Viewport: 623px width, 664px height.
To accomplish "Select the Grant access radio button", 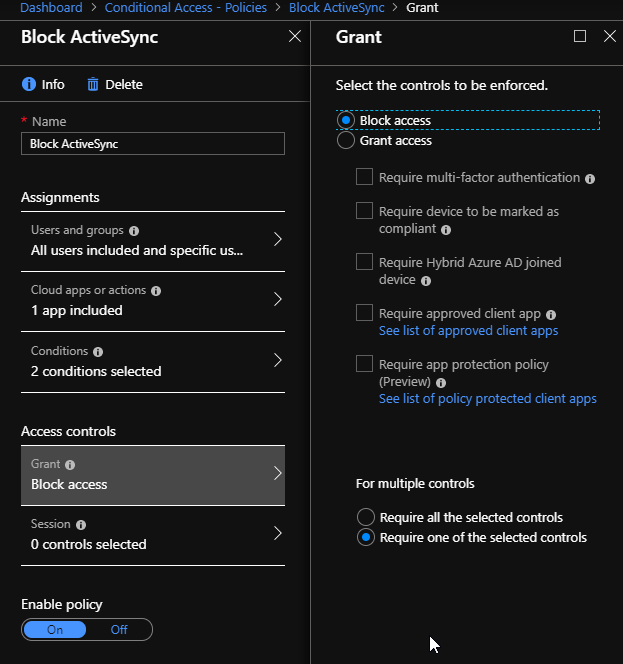I will [346, 140].
